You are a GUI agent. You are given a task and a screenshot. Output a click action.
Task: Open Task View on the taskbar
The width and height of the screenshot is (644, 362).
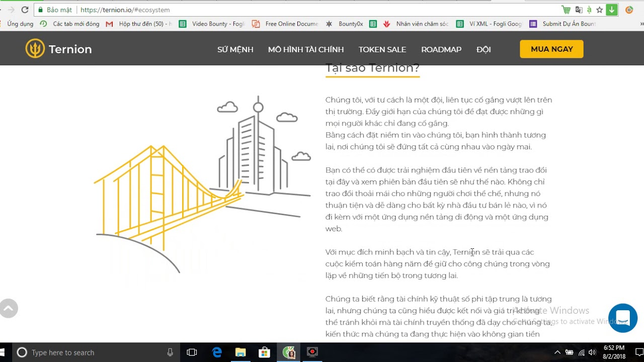click(192, 352)
